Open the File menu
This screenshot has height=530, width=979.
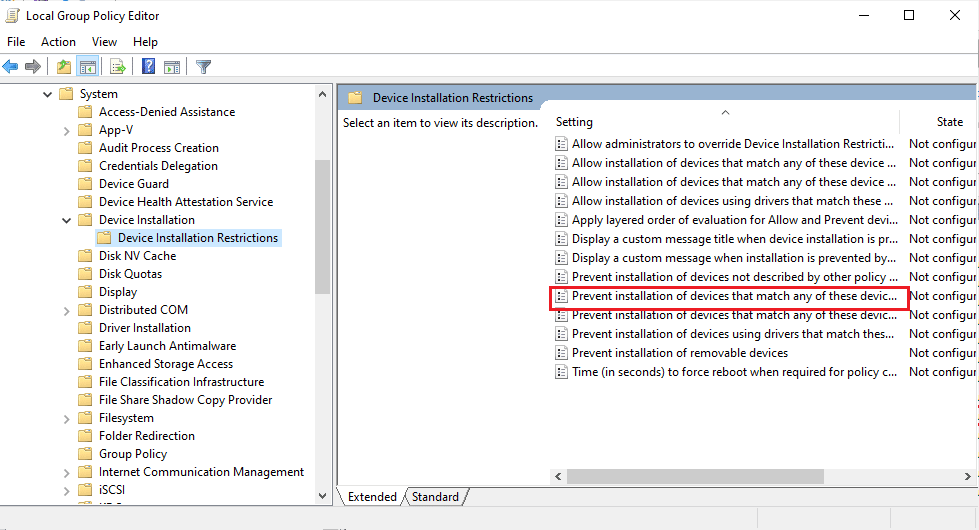[16, 42]
